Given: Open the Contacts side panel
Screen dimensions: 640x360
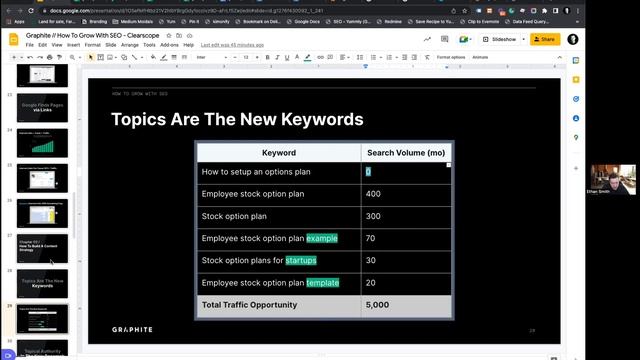Looking at the screenshot, I should click(x=576, y=118).
